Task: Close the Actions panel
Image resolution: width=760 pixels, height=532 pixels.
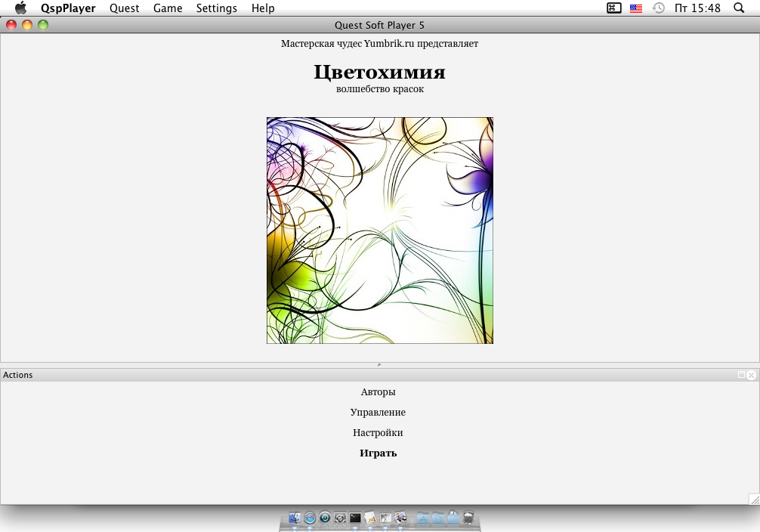Action: pyautogui.click(x=751, y=375)
